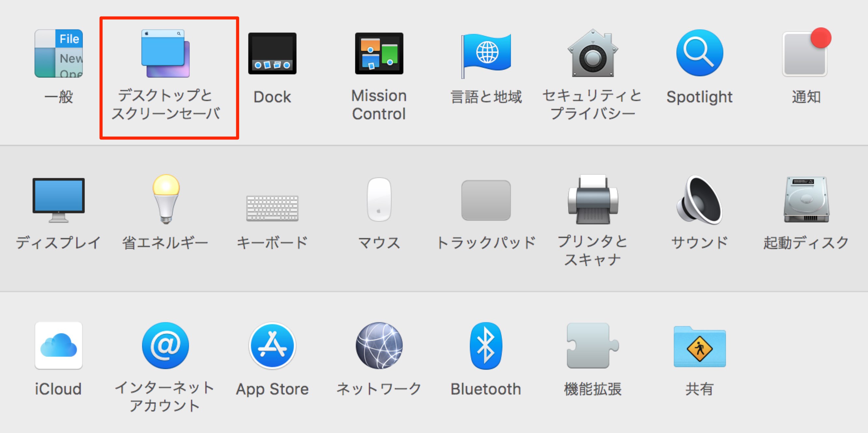Open プリンタとスキャナ printer icon

click(593, 199)
